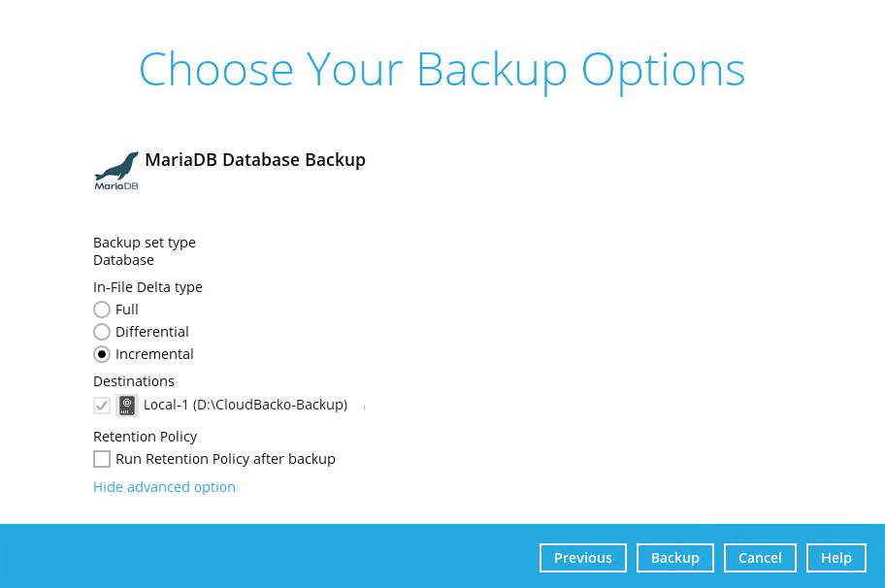Enable Run Retention Policy after backup checkbox
This screenshot has width=885, height=588.
[x=102, y=459]
